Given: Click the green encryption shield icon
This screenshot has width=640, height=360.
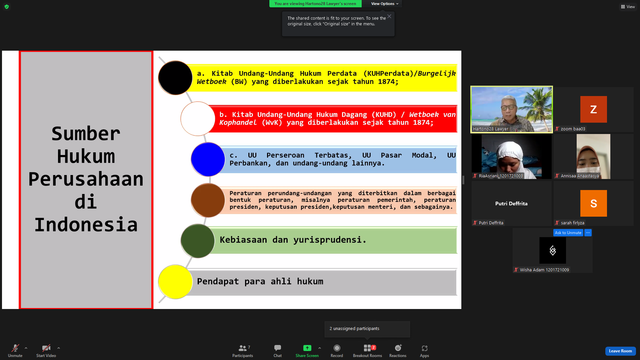Looking at the screenshot, I should point(7,7).
